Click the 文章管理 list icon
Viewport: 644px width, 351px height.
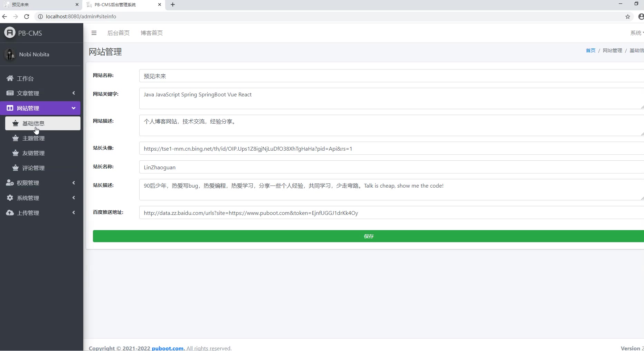(x=10, y=93)
